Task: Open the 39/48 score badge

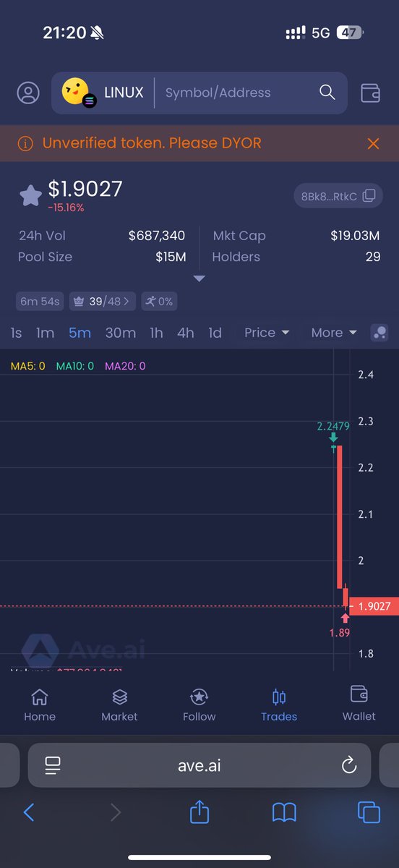Action: click(x=102, y=302)
